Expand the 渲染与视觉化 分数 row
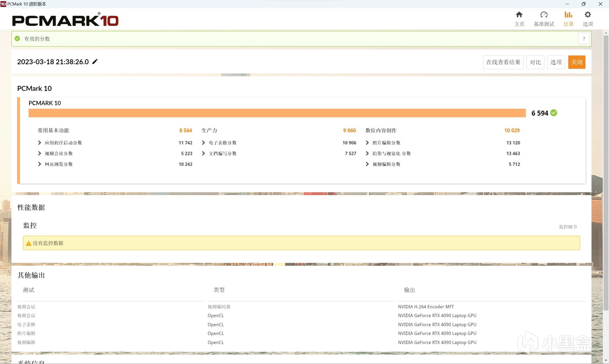This screenshot has width=609, height=364. (367, 153)
